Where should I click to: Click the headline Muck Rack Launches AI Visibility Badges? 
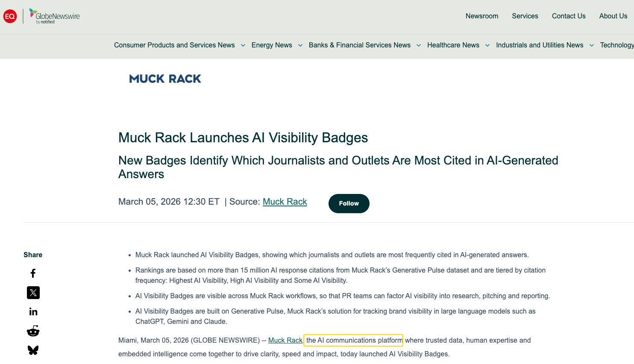click(x=243, y=138)
